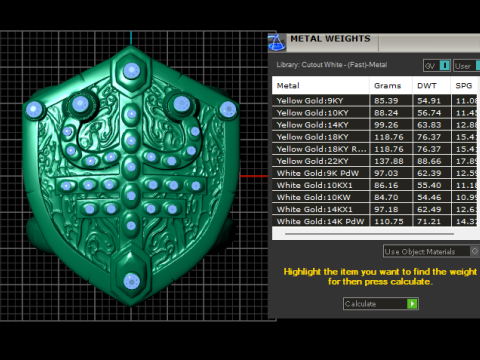Click the Metal column header
Image resolution: width=480 pixels, height=360 pixels.
pyautogui.click(x=321, y=86)
